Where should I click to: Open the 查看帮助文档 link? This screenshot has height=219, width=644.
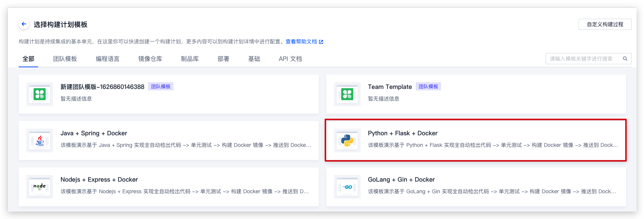coord(301,41)
